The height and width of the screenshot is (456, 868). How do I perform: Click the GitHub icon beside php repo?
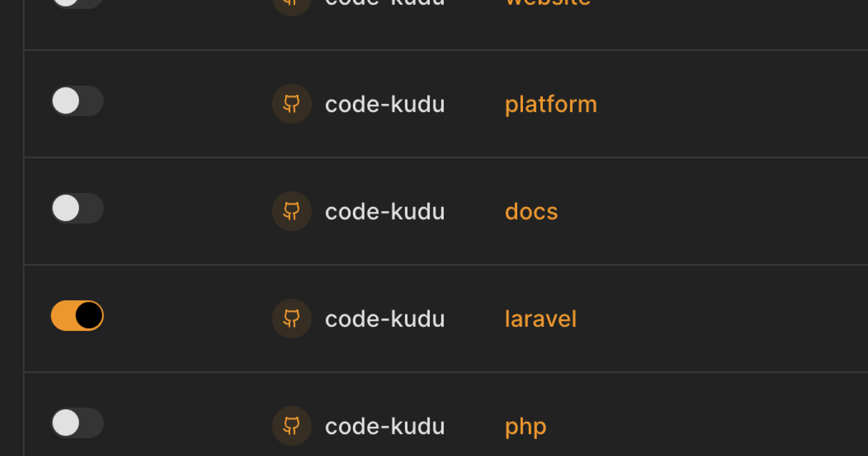click(x=292, y=424)
